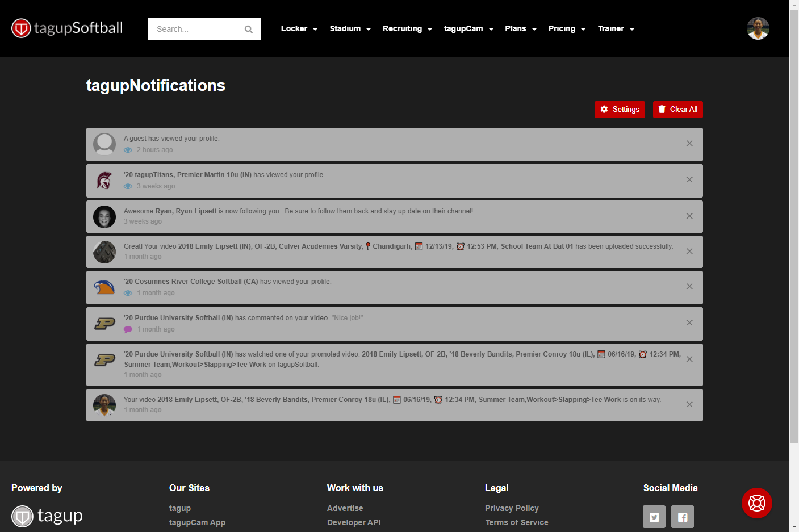Click the Purdue logo on comment notification
This screenshot has height=532, width=799.
tap(104, 324)
